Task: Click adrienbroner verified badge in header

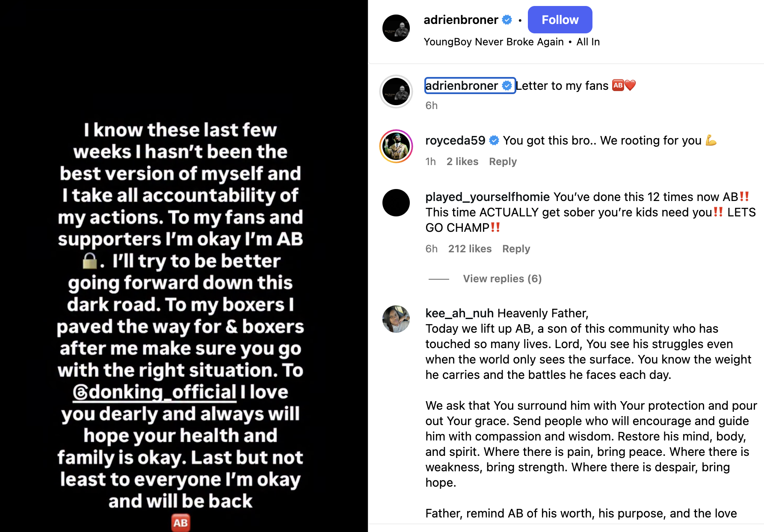Action: click(507, 20)
